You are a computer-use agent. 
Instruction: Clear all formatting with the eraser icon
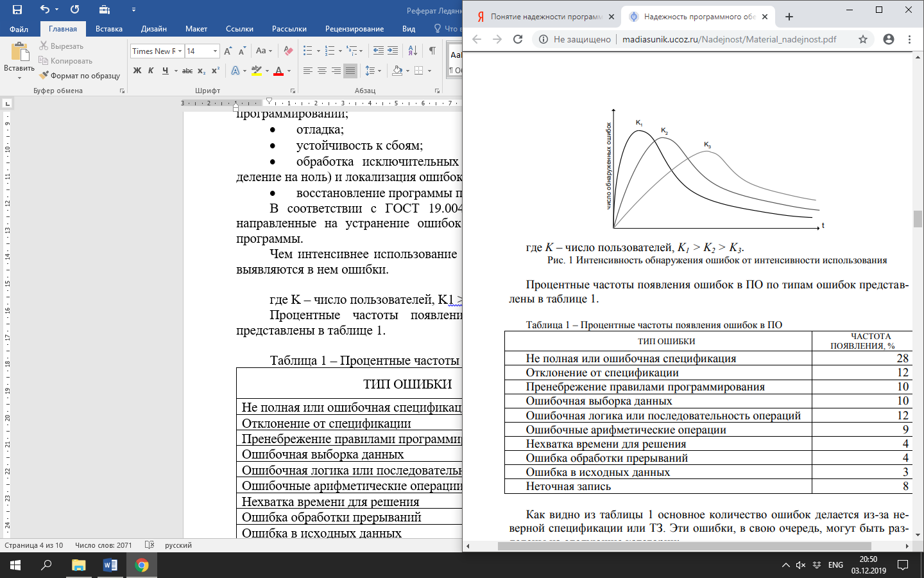289,51
